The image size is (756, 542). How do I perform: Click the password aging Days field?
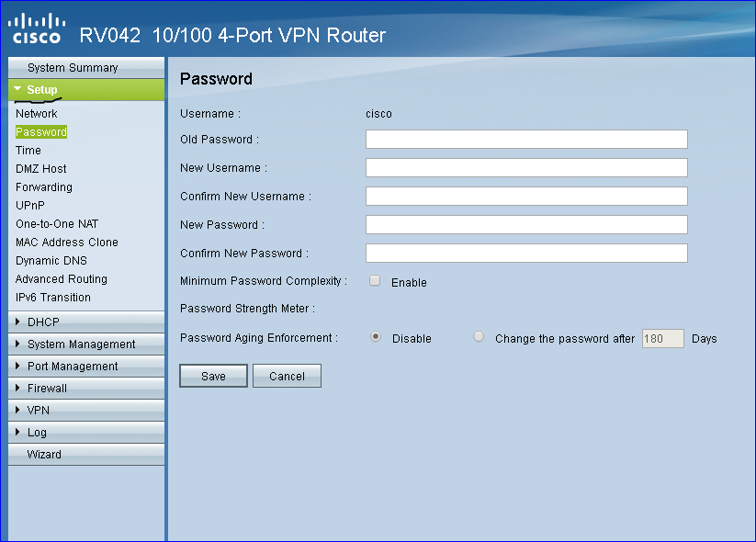[x=663, y=338]
